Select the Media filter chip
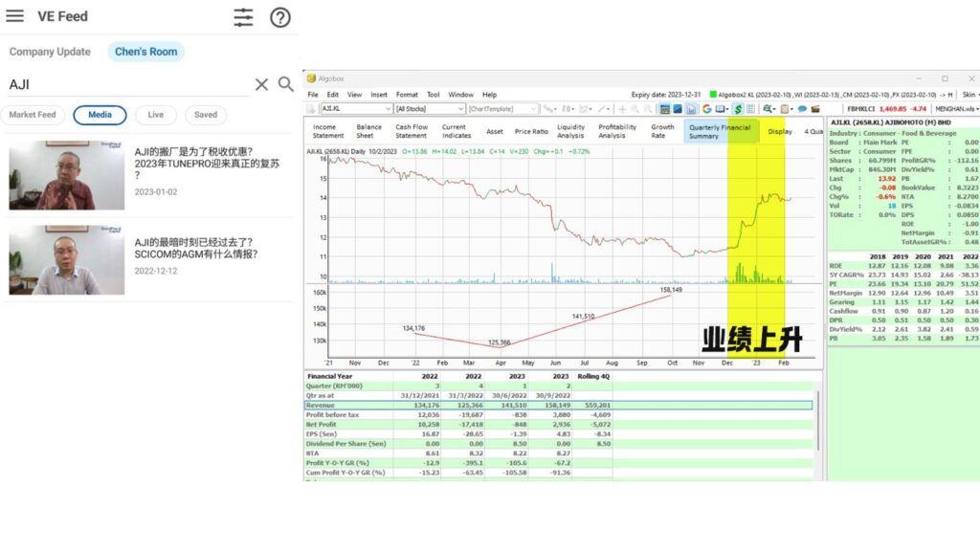The width and height of the screenshot is (980, 551). click(100, 115)
